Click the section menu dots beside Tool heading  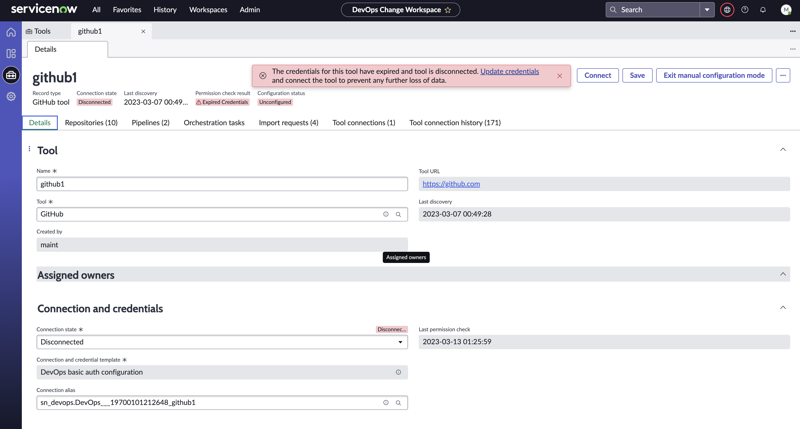pos(29,149)
